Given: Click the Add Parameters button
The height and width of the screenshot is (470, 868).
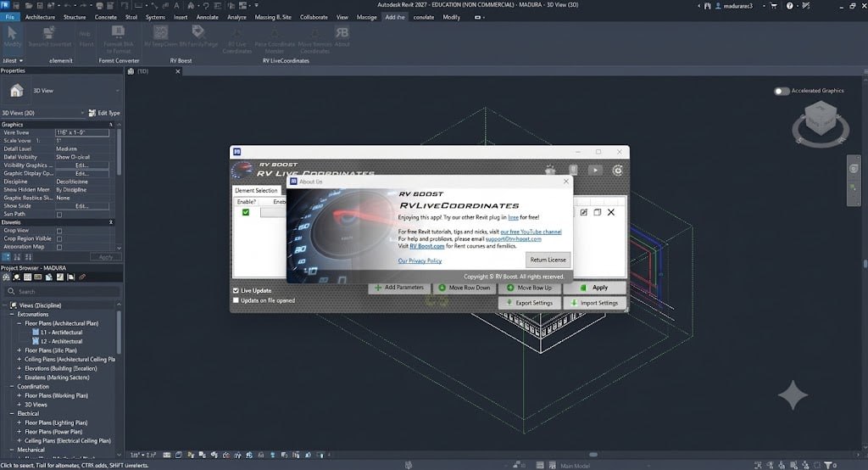Looking at the screenshot, I should tap(399, 288).
